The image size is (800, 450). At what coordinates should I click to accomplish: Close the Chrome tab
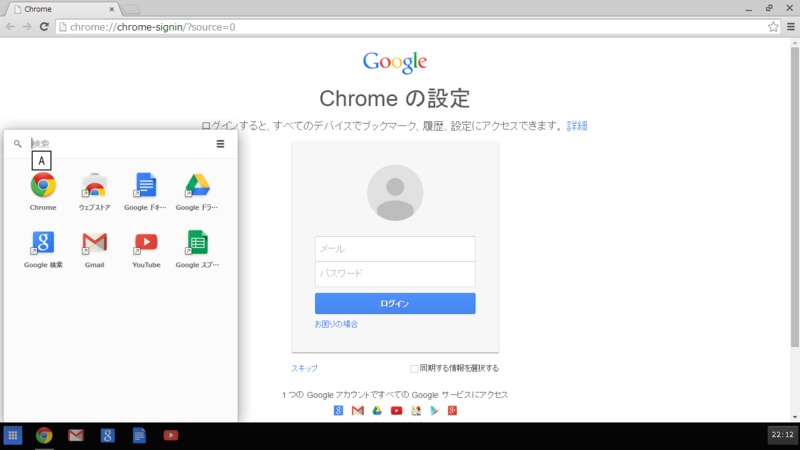[112, 9]
